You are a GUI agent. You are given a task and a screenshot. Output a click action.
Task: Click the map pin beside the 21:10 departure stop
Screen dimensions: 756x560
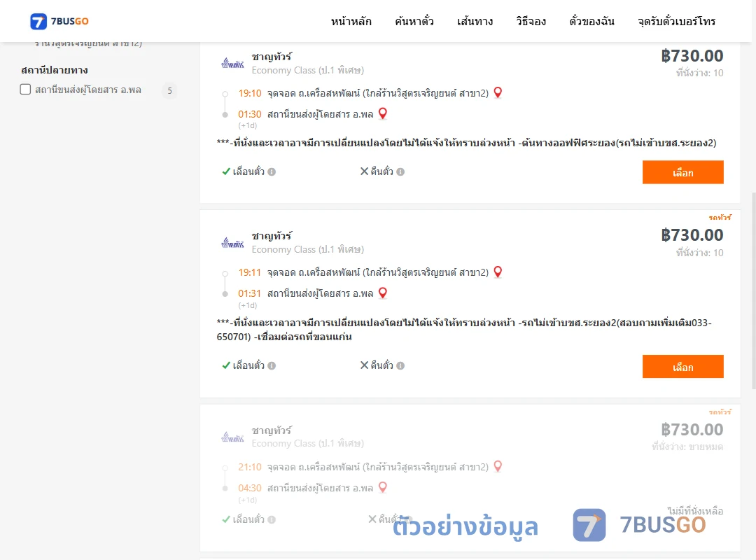(498, 466)
